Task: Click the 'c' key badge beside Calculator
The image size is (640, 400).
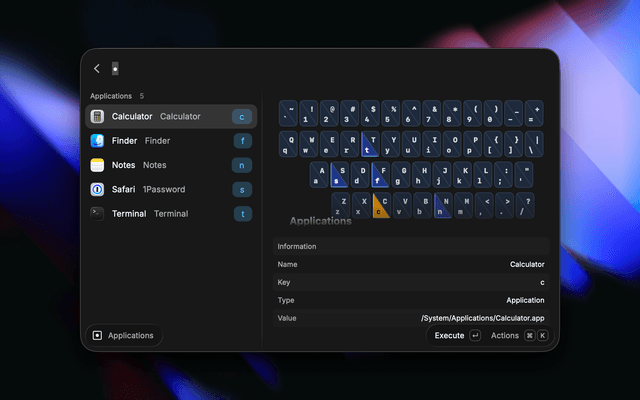Action: click(242, 117)
